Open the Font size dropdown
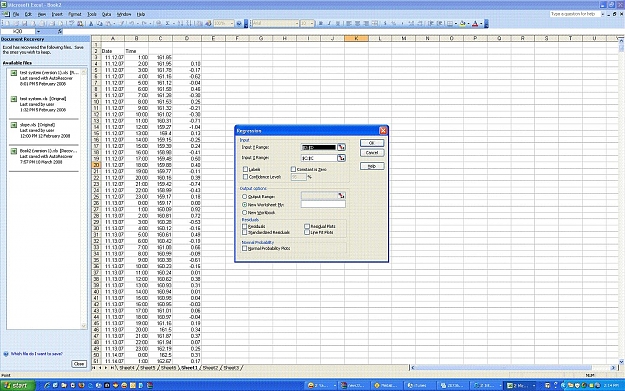Viewport: 625px width, 391px height. [312, 23]
